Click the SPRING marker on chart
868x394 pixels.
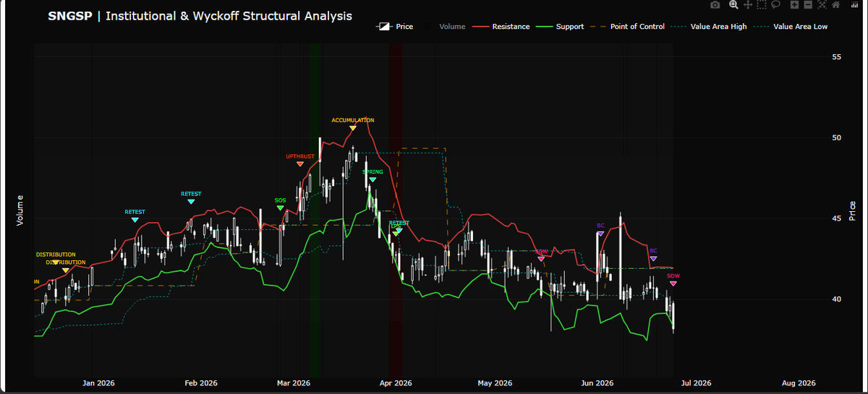click(x=373, y=179)
